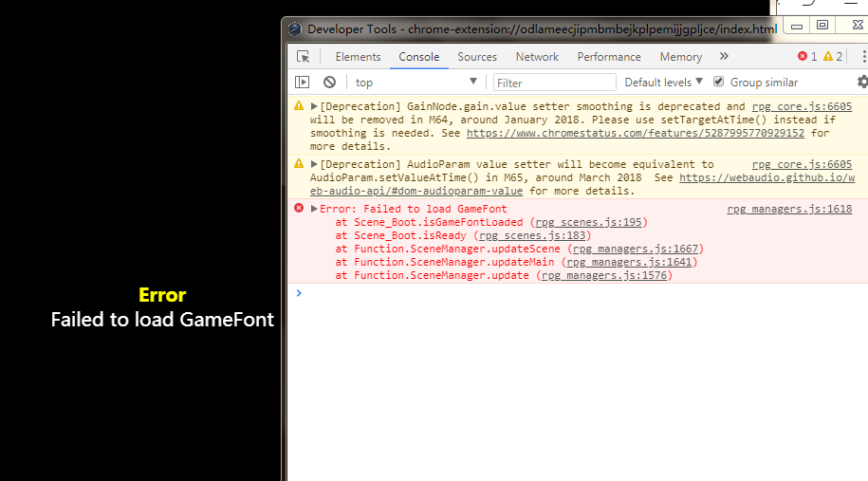
Task: Maximize the Developer Tools window
Action: point(822,25)
